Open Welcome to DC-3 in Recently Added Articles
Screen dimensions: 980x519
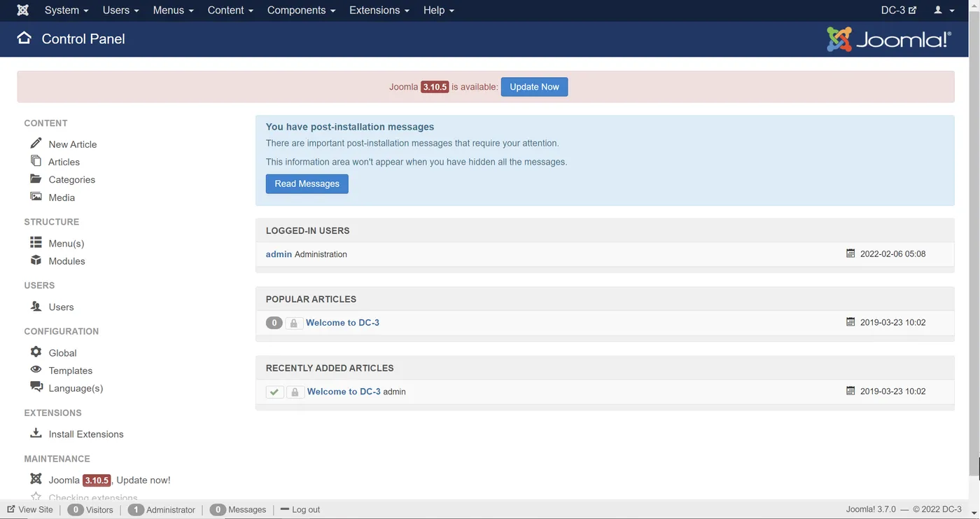[344, 392]
